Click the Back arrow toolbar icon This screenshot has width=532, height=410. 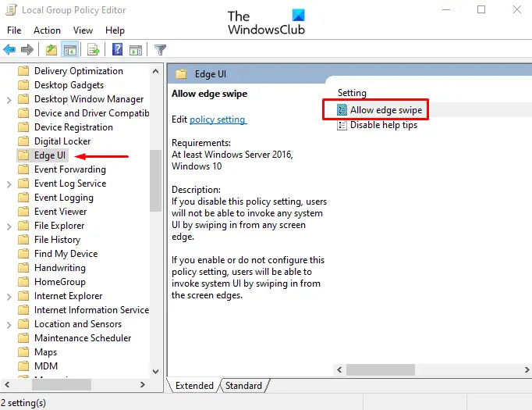click(x=9, y=50)
